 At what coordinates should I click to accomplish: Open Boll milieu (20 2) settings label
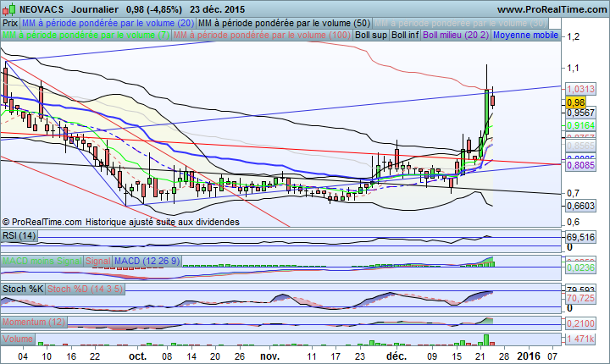pyautogui.click(x=456, y=35)
